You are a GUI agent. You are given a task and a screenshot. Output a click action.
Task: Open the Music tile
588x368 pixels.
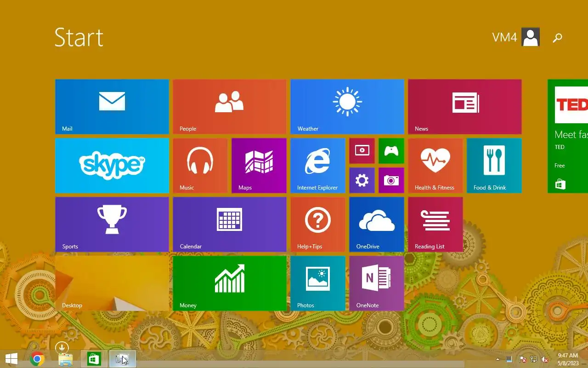tap(200, 166)
